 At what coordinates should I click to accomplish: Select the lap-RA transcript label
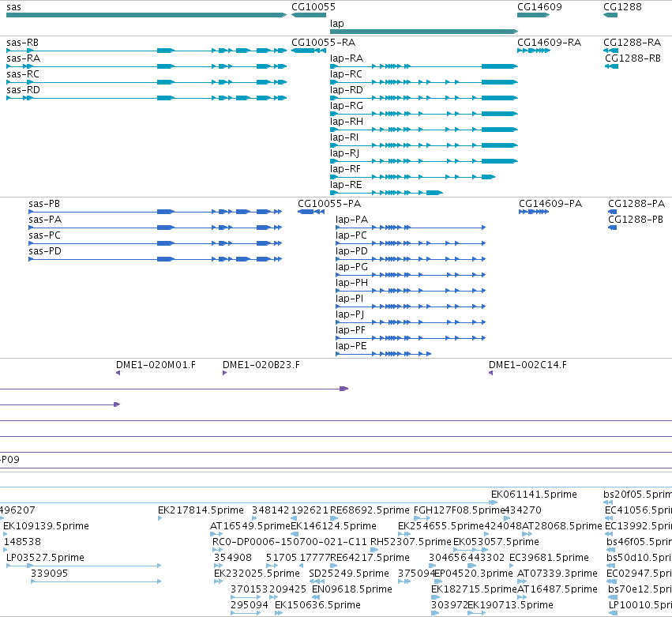(347, 58)
